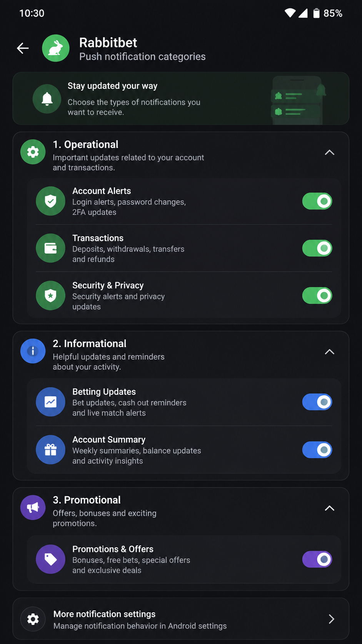Tap the Rabbitbet rabbit logo
Image resolution: width=362 pixels, height=644 pixels.
[56, 48]
